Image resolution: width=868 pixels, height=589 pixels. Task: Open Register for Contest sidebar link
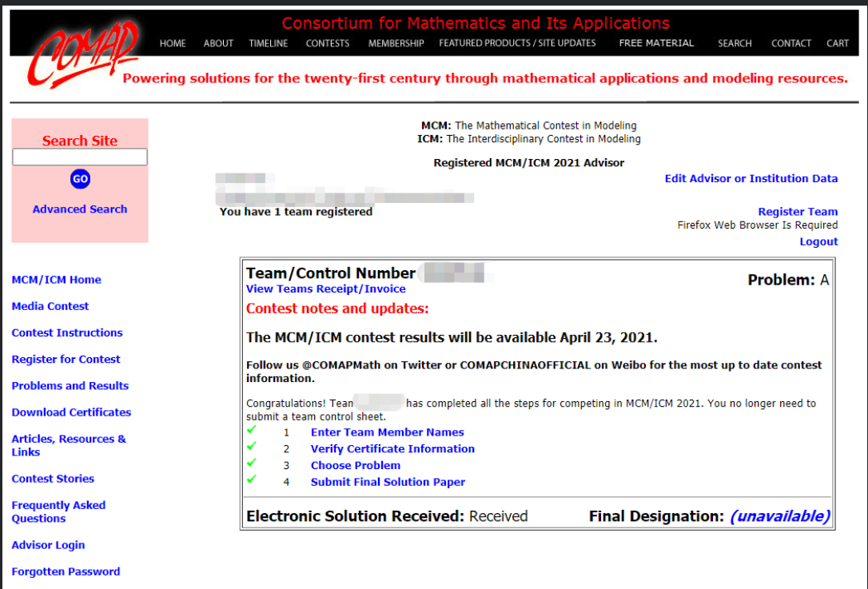(x=66, y=360)
